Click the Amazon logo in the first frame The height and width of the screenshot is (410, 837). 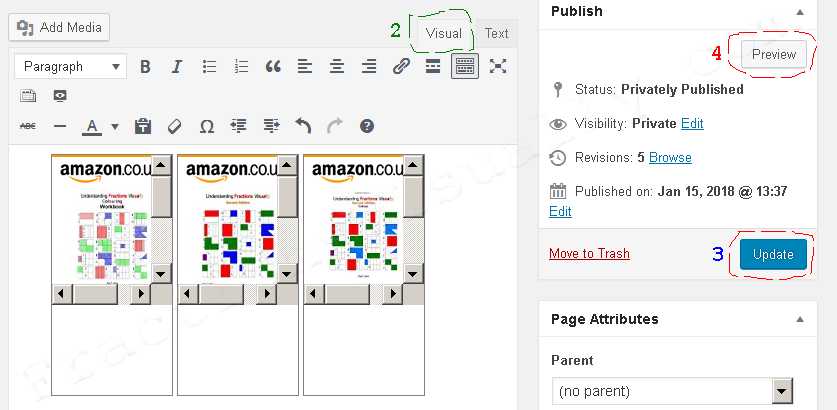click(x=105, y=171)
